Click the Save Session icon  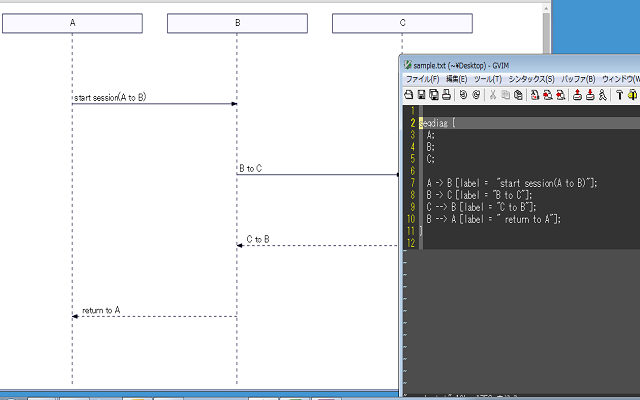590,95
